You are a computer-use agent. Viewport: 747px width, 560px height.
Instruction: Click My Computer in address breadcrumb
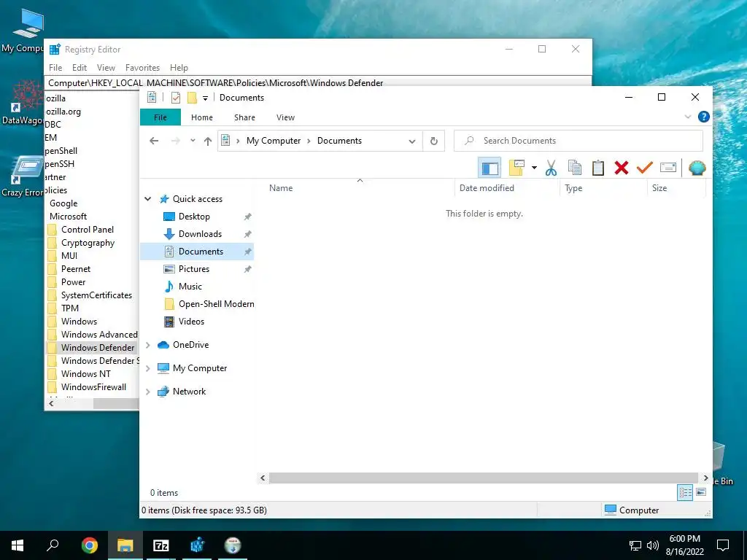[x=274, y=141]
